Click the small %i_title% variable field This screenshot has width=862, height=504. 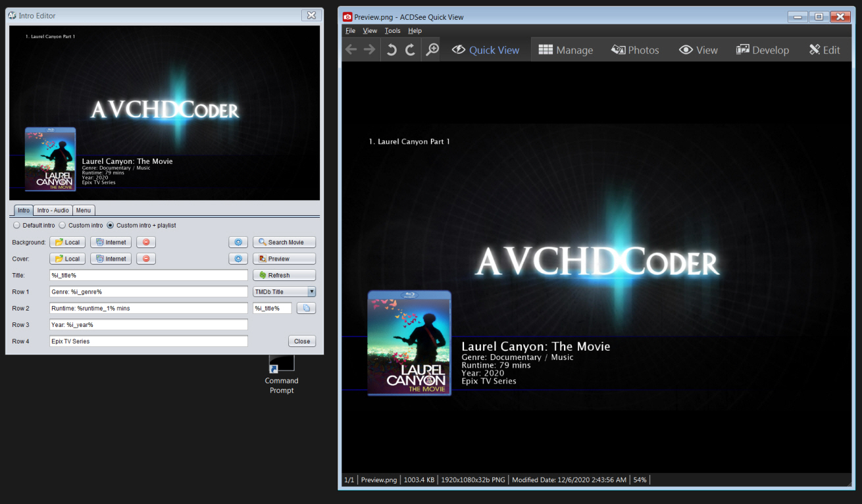pyautogui.click(x=272, y=308)
